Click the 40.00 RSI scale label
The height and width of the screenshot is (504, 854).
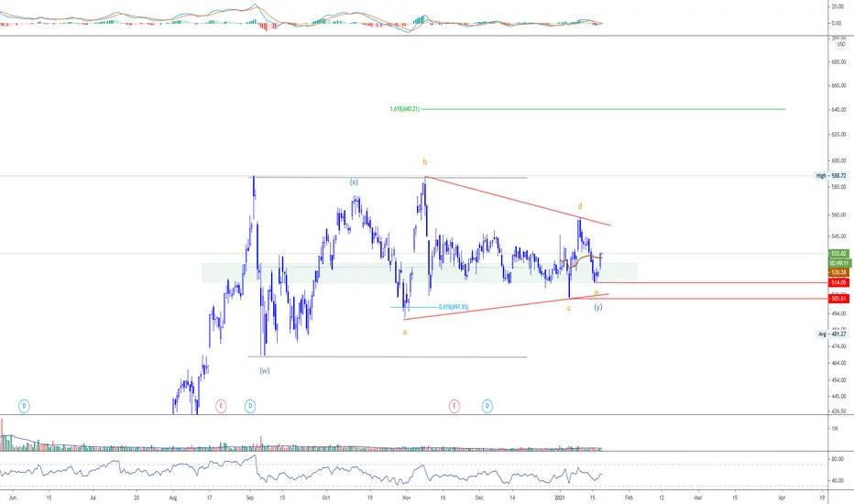pyautogui.click(x=838, y=480)
